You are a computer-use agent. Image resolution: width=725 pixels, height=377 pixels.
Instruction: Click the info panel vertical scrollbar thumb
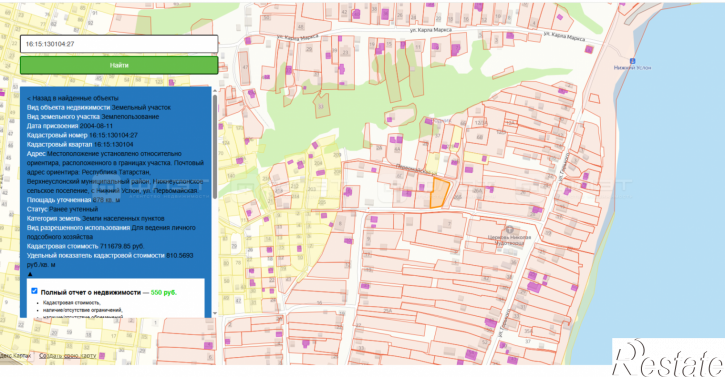pos(215,147)
